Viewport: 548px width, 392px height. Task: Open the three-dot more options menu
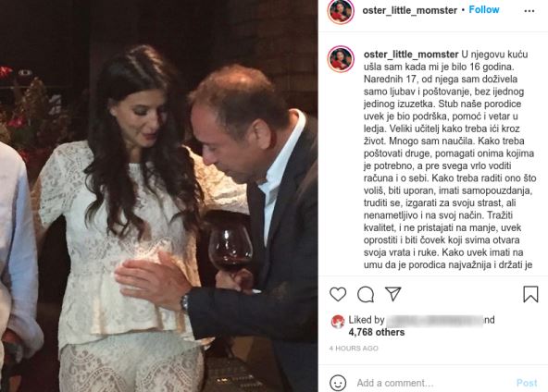click(529, 11)
